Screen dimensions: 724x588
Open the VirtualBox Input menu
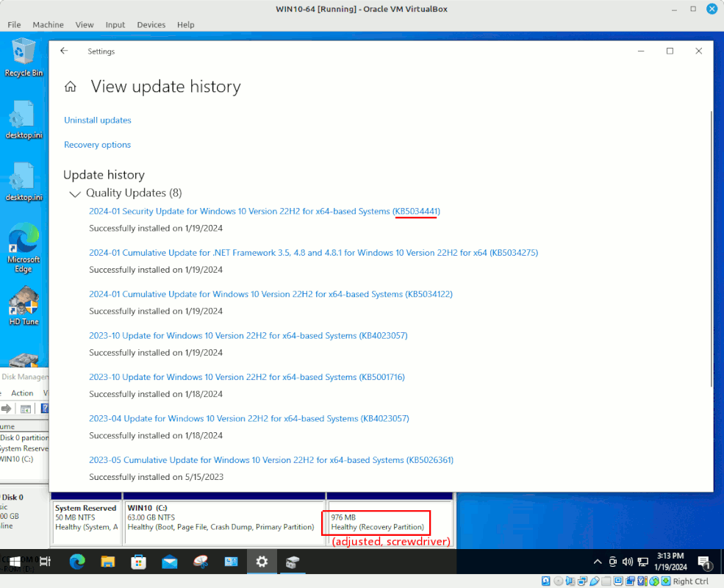pyautogui.click(x=115, y=24)
